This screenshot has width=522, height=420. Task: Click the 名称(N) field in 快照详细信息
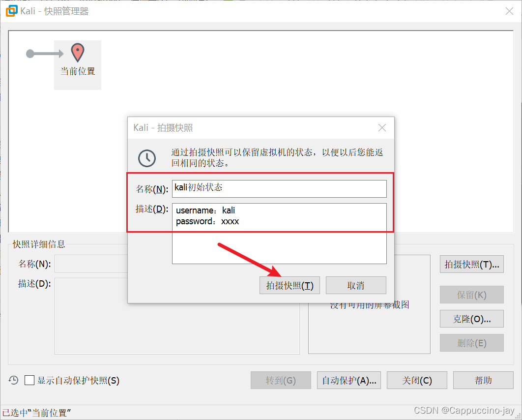tap(91, 264)
